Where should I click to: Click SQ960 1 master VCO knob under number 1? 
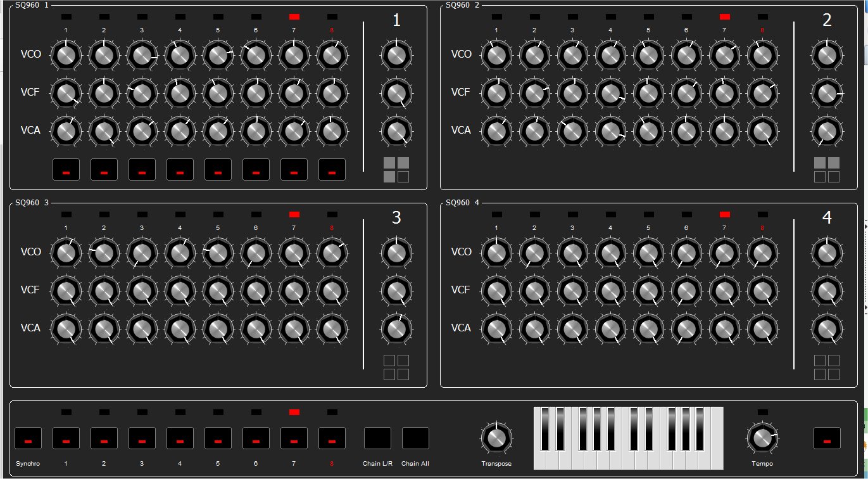click(396, 55)
